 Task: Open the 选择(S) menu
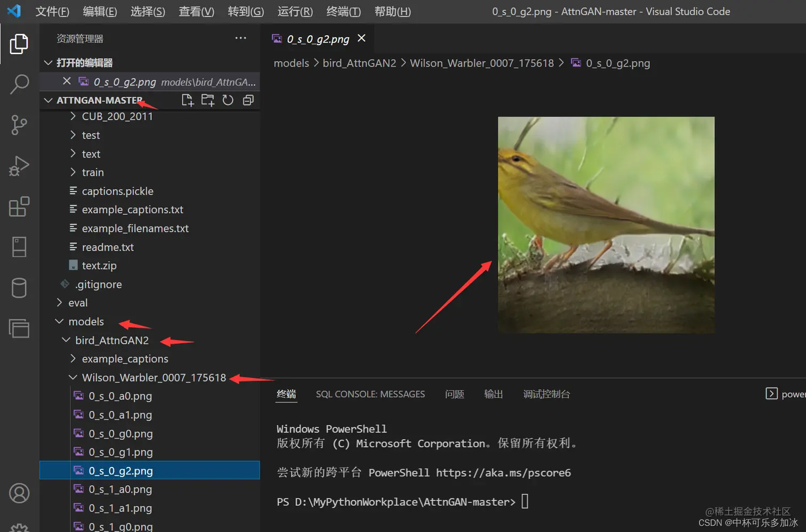(148, 12)
